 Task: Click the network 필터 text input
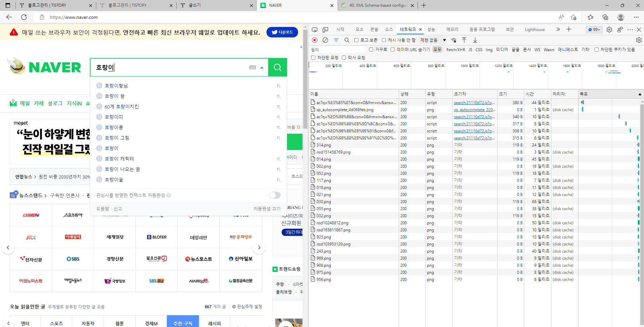click(x=337, y=50)
